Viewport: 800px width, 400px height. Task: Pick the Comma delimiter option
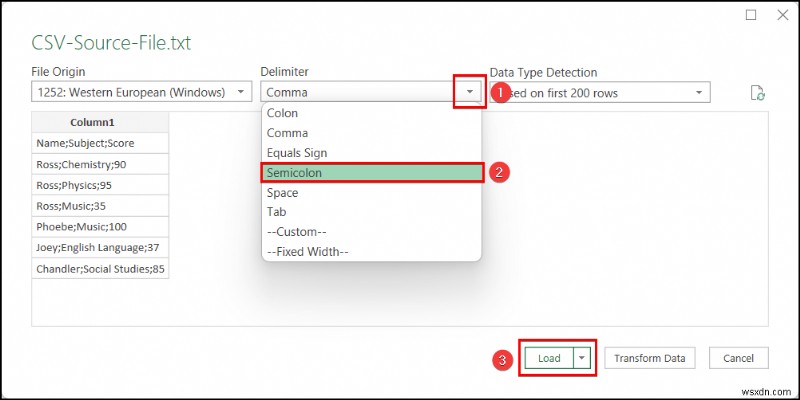point(372,133)
